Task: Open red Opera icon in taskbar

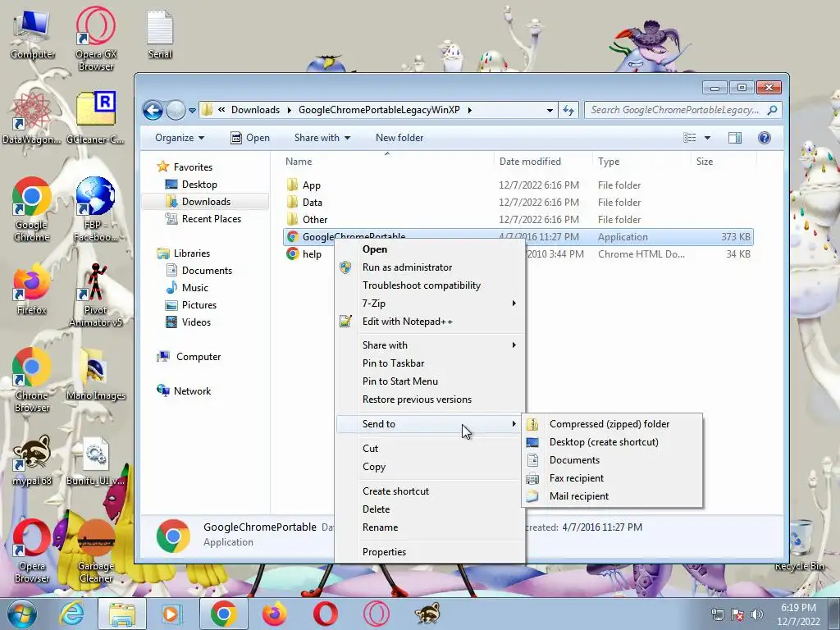Action: click(325, 614)
